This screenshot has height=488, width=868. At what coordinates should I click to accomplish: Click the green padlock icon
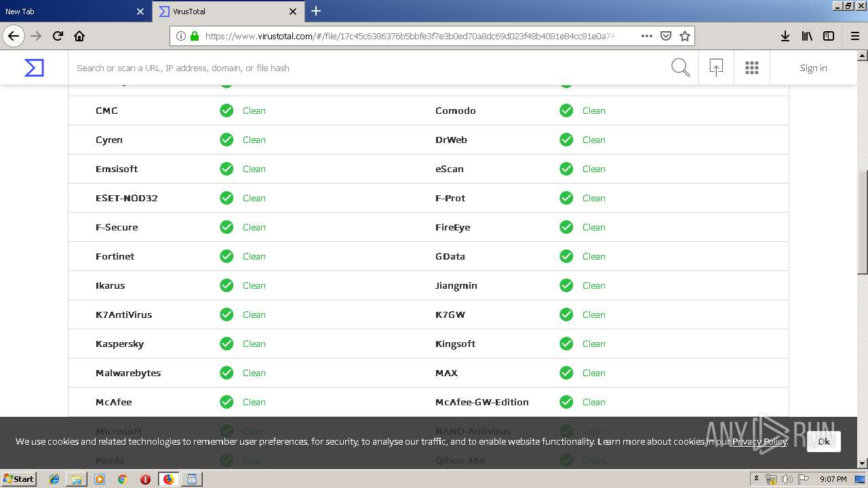click(195, 36)
